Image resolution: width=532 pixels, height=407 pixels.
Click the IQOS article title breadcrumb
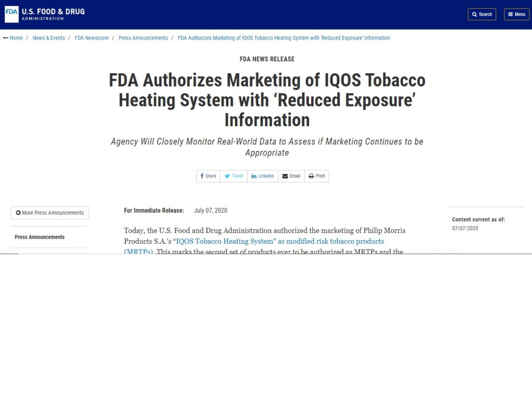tap(284, 38)
